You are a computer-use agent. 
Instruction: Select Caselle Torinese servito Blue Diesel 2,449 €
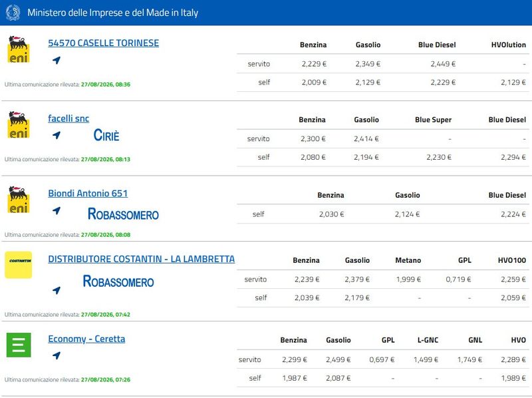(443, 64)
